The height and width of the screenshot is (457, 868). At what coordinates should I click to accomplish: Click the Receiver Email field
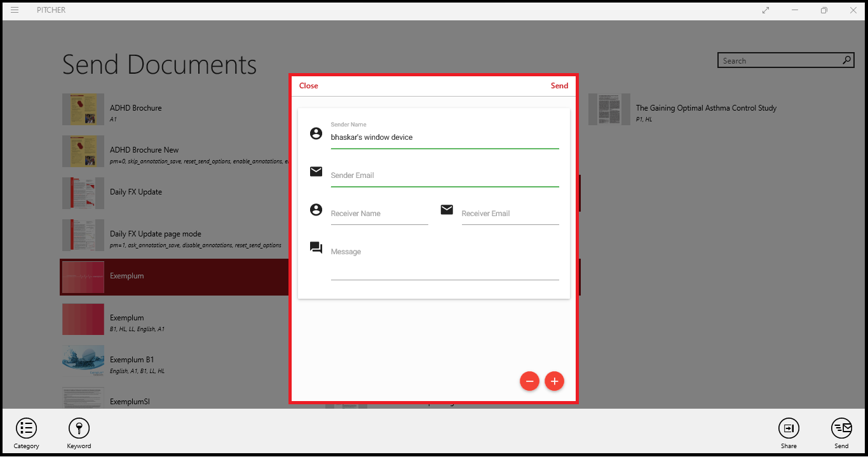click(510, 214)
